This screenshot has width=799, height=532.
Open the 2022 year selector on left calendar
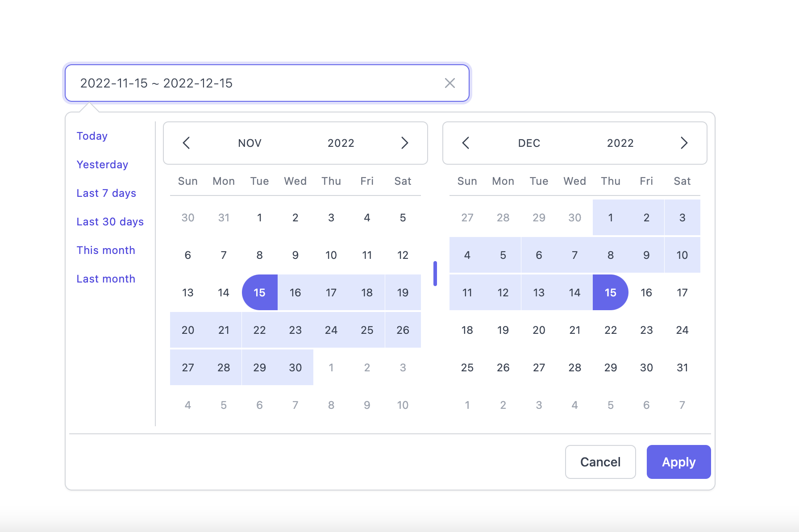click(341, 143)
